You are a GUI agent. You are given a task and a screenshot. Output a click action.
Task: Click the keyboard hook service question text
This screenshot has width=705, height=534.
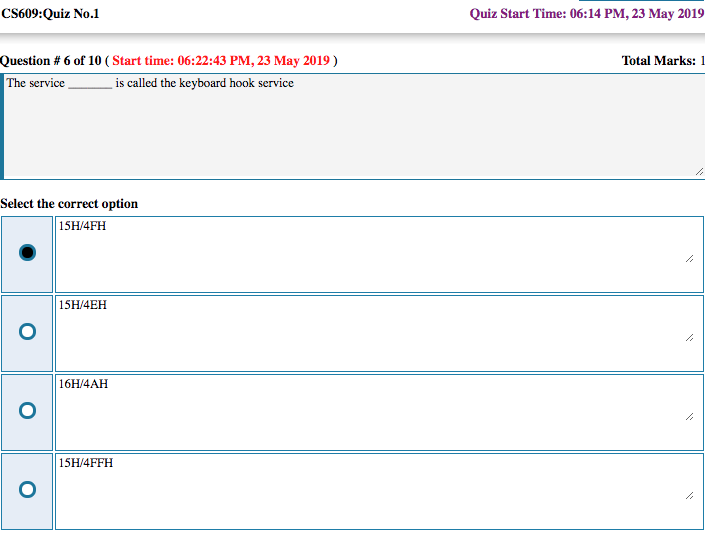click(x=150, y=83)
